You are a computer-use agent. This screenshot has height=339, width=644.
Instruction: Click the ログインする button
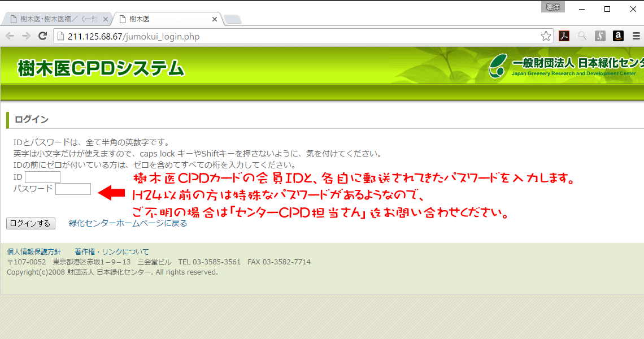[31, 224]
